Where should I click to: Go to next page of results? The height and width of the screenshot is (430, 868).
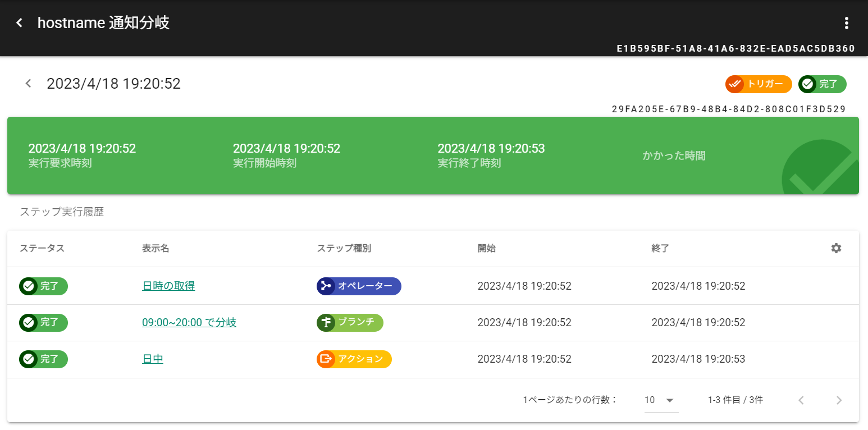(x=839, y=400)
